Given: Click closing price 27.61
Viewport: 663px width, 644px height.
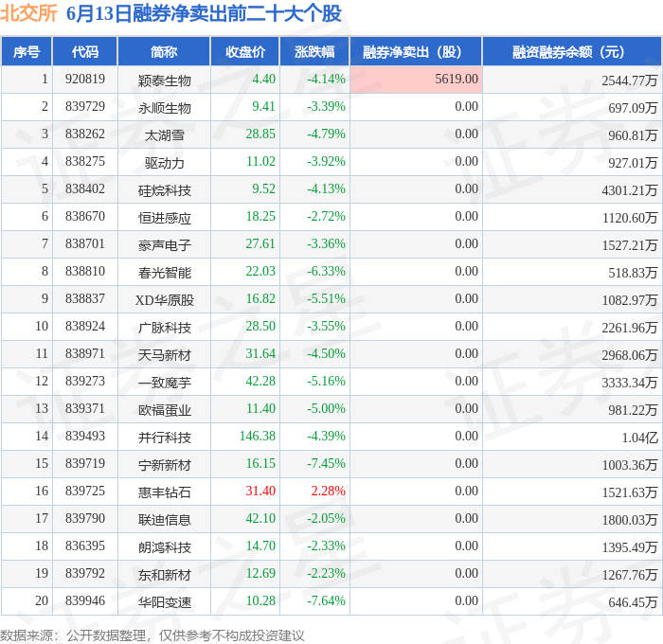Looking at the screenshot, I should click(260, 244).
